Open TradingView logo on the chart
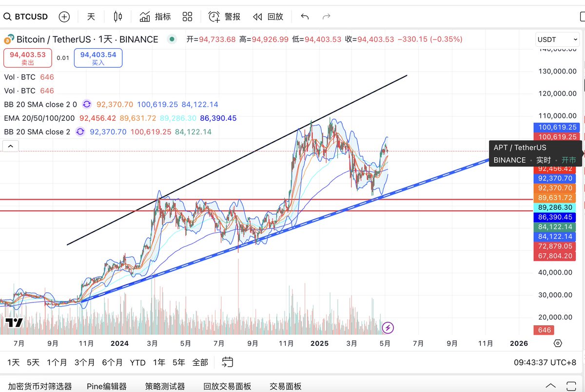Screen dimensions: 585x392 point(14,323)
